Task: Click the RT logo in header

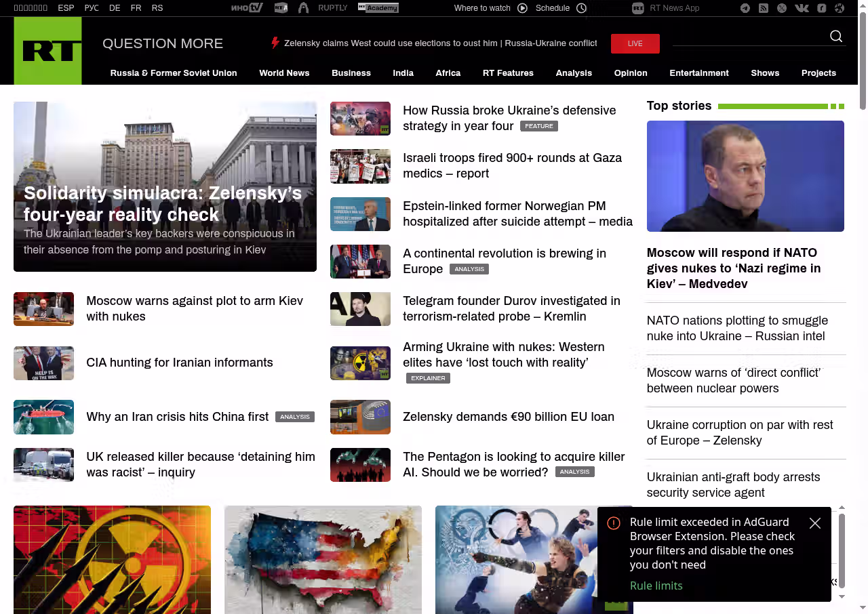Action: point(47,51)
